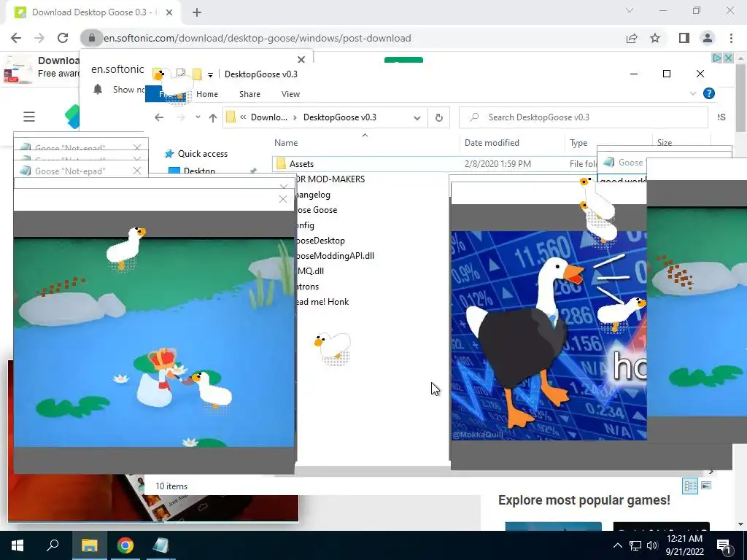Click the notification bell icon
Viewport: 747px width, 560px height.
[98, 89]
